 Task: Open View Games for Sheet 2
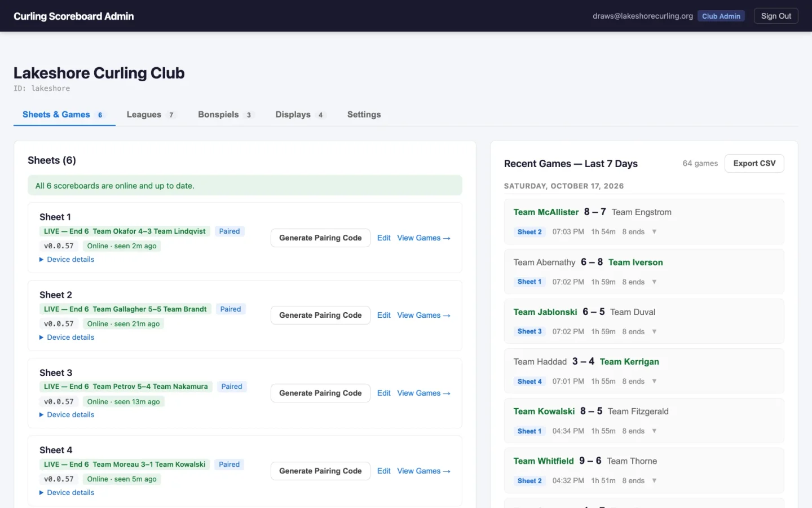424,316
